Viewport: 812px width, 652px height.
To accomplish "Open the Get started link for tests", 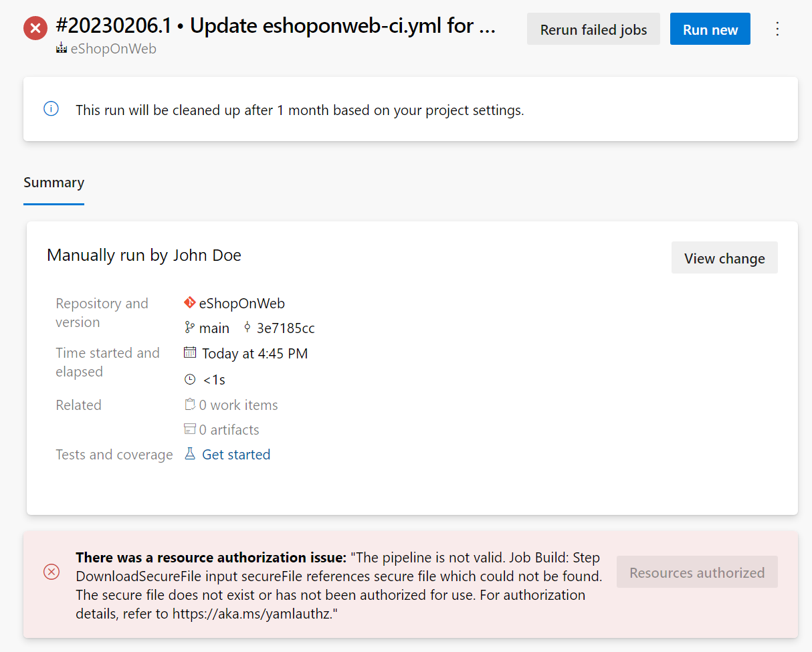I will pyautogui.click(x=235, y=454).
